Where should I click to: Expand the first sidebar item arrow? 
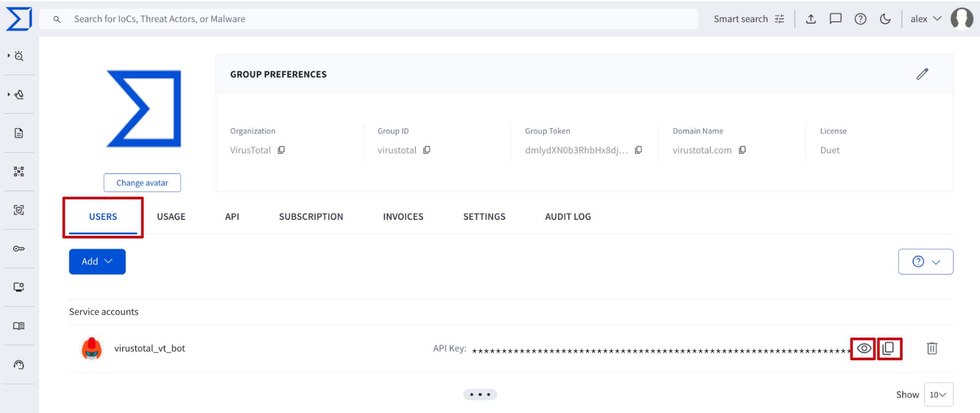click(x=8, y=56)
